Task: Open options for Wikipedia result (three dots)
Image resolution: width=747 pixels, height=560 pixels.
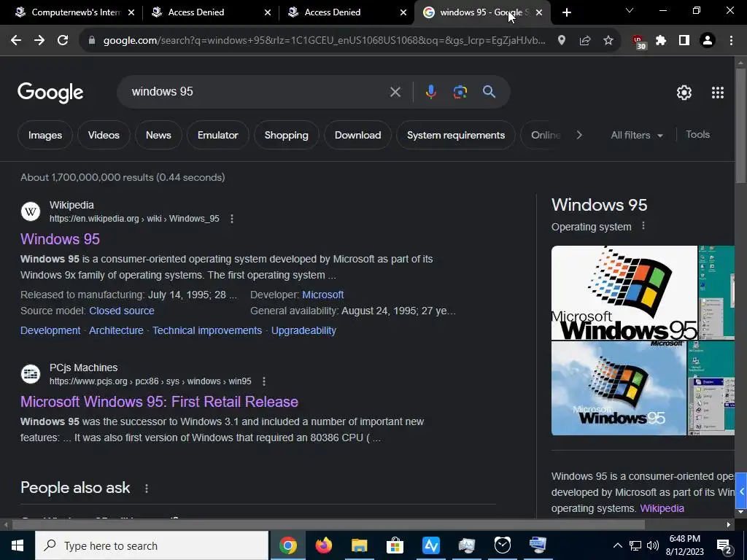Action: pos(232,219)
